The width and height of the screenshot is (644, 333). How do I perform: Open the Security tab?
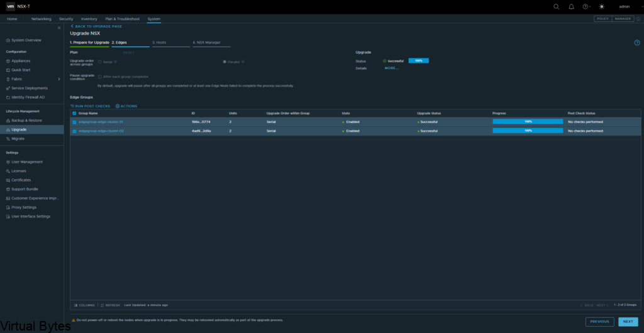pos(66,19)
